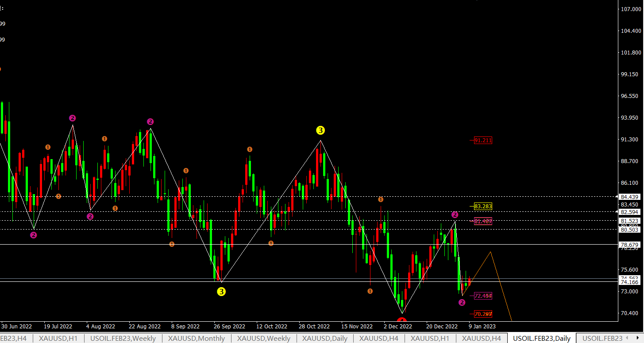This screenshot has width=644, height=343.
Task: Select the 82.594 level tag on price axis
Action: pos(629,212)
